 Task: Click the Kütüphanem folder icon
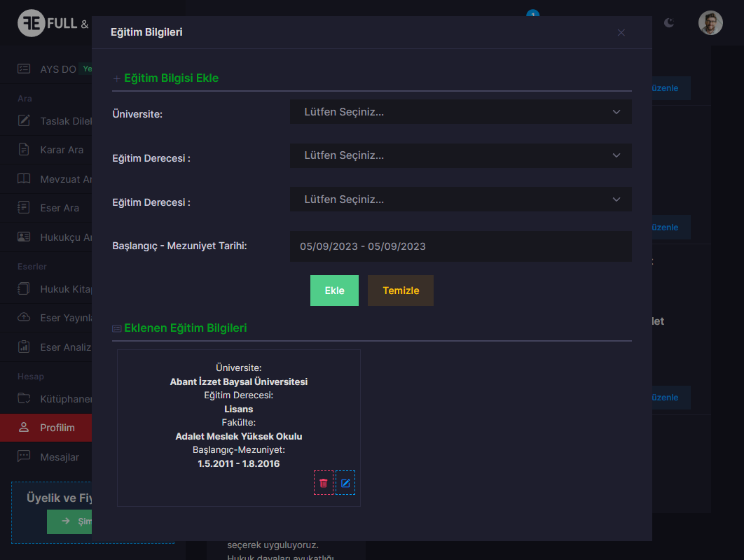pyautogui.click(x=25, y=398)
